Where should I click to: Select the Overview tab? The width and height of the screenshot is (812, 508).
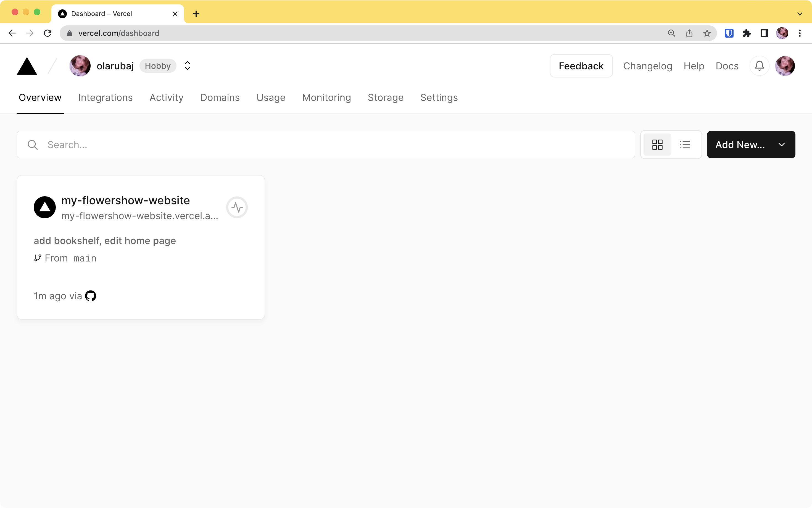pos(40,97)
